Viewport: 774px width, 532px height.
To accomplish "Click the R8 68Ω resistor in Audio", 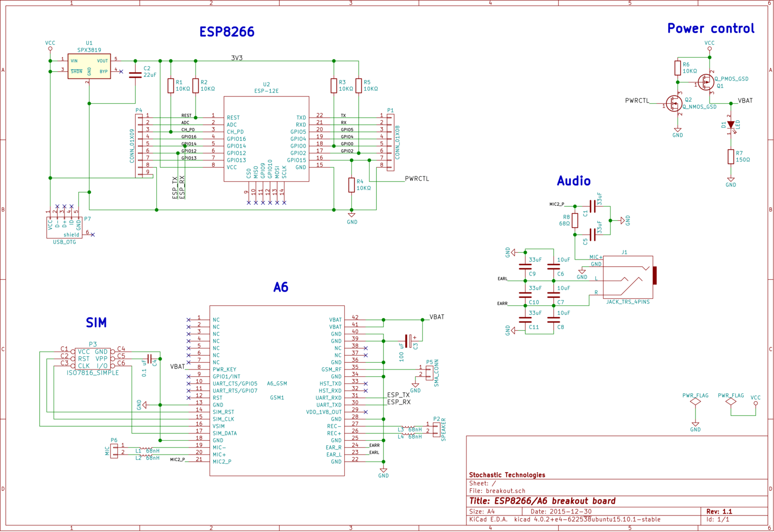I will click(x=575, y=221).
